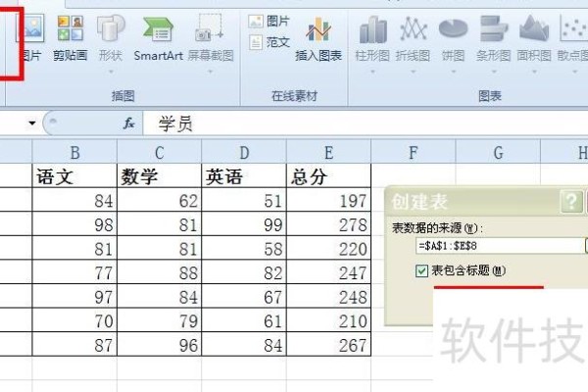Select column D header
The image size is (588, 392).
pyautogui.click(x=244, y=152)
